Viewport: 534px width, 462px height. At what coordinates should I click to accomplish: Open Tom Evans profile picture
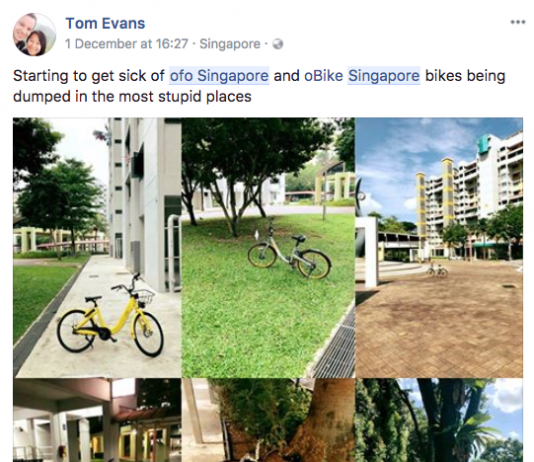34,34
